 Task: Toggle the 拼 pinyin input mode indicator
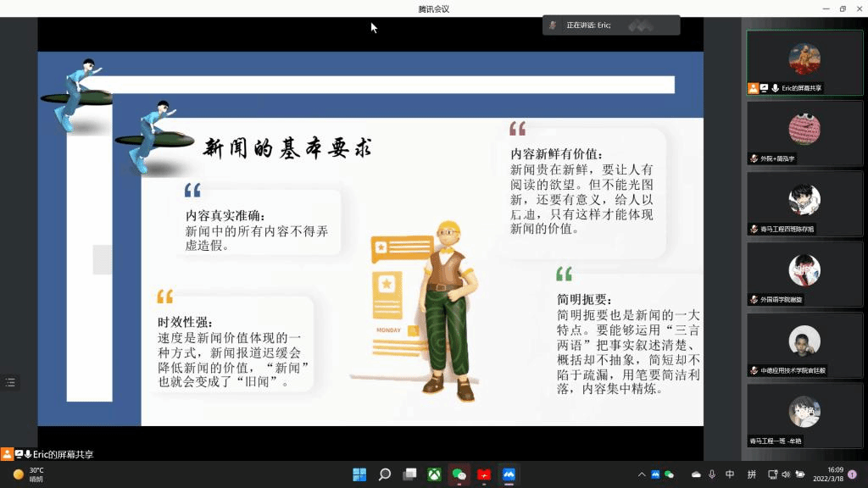[752, 474]
